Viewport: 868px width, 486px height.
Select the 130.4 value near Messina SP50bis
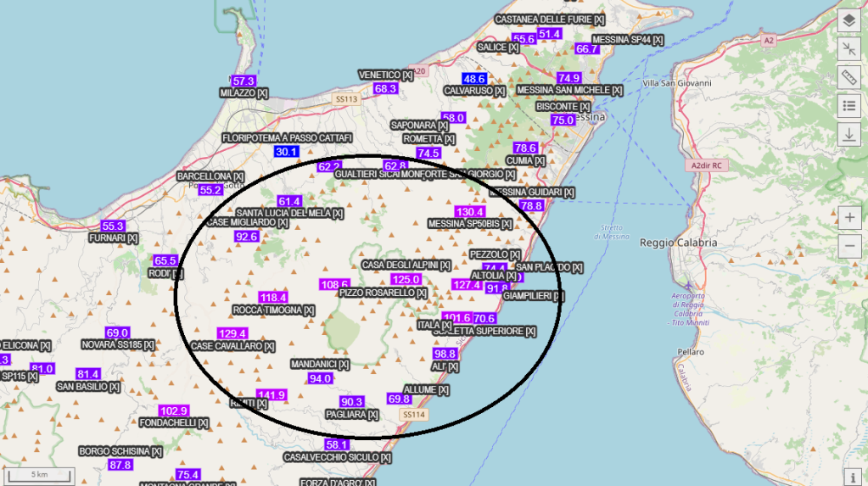[469, 211]
